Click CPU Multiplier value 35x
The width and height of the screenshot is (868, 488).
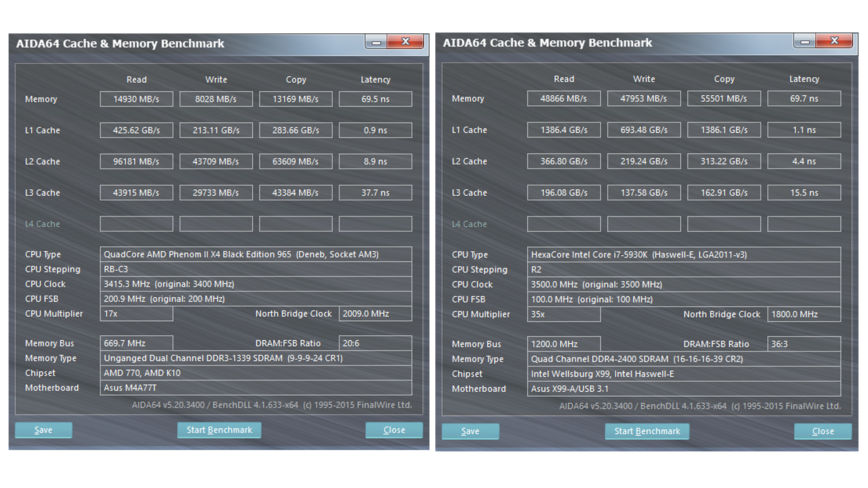564,314
